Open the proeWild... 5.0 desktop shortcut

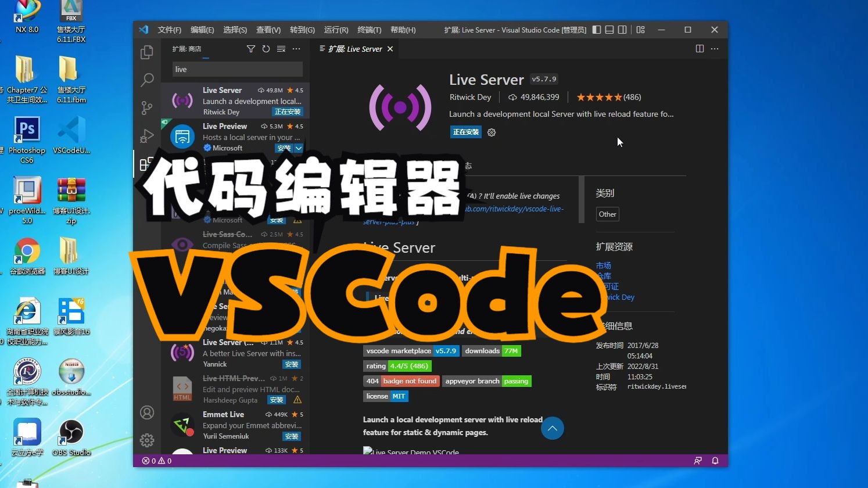(27, 200)
